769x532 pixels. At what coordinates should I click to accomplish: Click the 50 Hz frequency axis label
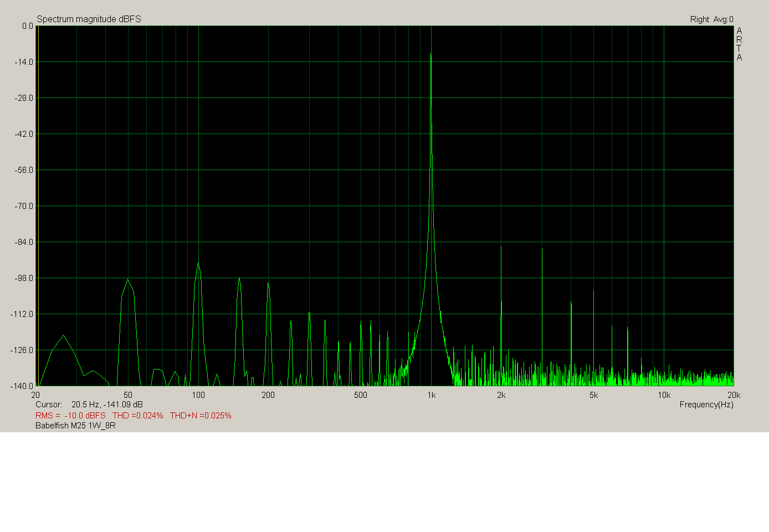point(128,395)
